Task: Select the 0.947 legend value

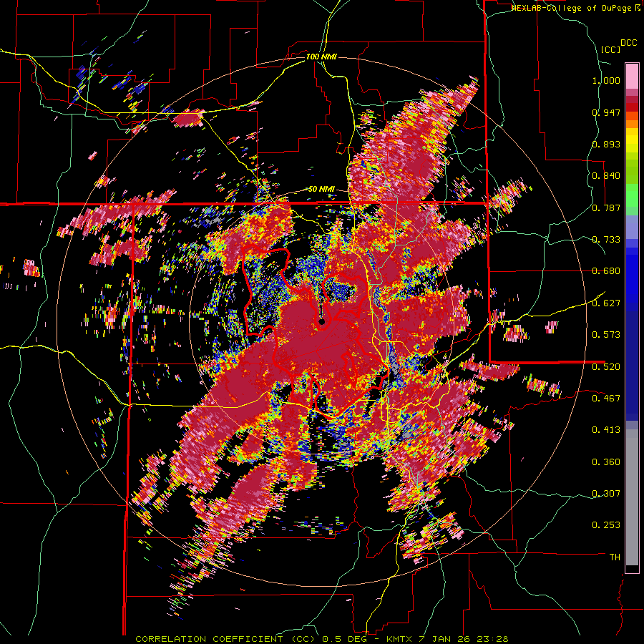Action: pyautogui.click(x=606, y=112)
